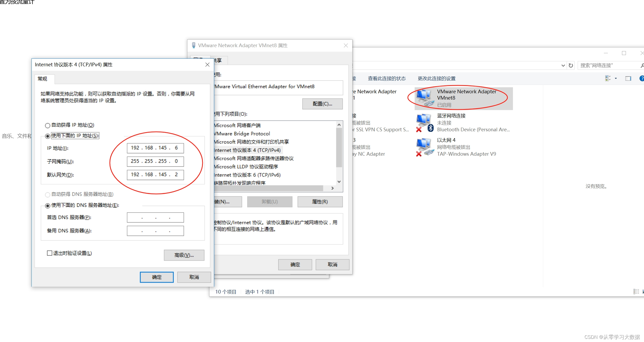644x342 pixels.
Task: Select Internet Protocol Version 6 (TCP/IPv6) item
Action: coord(247,175)
